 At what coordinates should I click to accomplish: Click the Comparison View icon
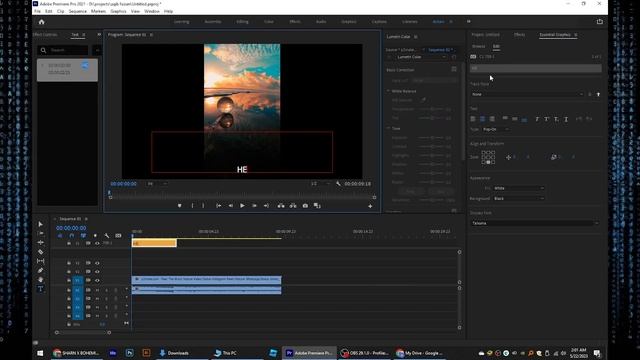(x=317, y=206)
